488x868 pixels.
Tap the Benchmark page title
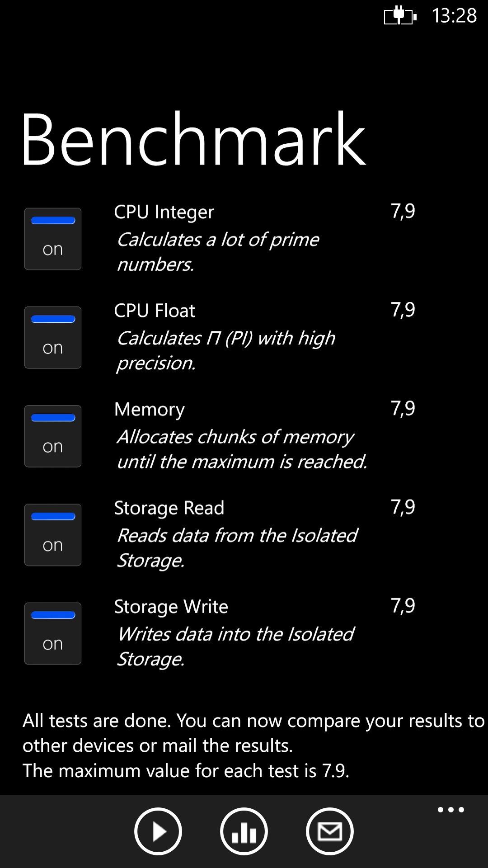tap(193, 139)
